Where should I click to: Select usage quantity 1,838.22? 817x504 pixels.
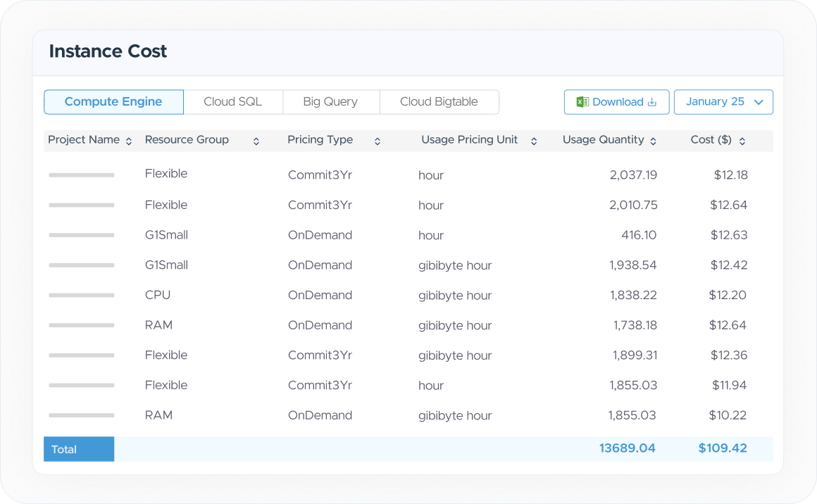tap(634, 295)
